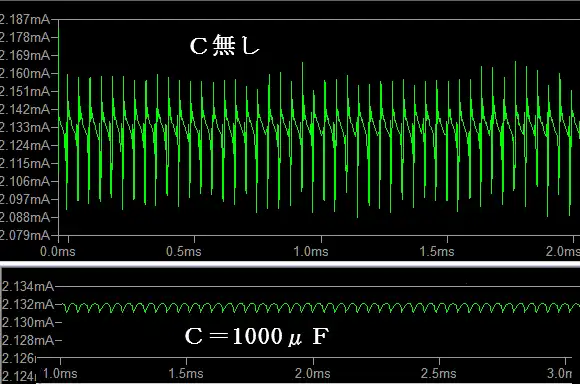Click the 2.128mA label in the bottom plot
Image resolution: width=580 pixels, height=384 pixels.
(x=28, y=340)
